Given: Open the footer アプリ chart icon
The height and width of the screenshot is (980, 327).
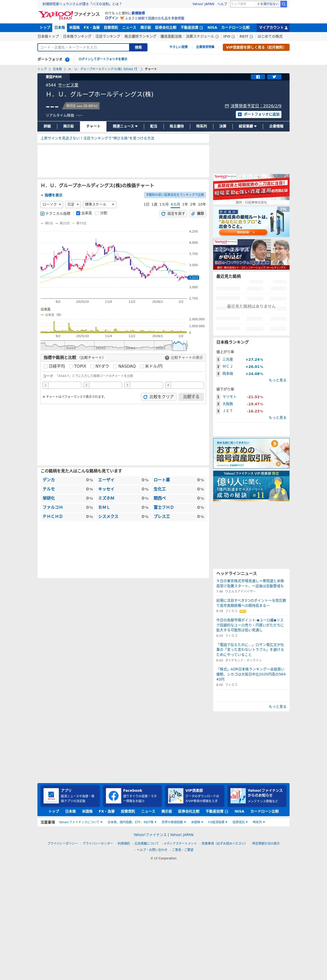Looking at the screenshot, I should coord(51,796).
